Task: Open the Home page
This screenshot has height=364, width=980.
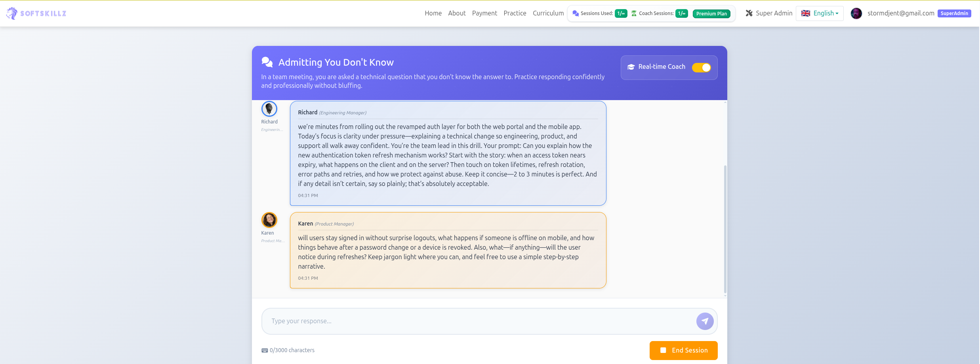Action: (x=433, y=13)
